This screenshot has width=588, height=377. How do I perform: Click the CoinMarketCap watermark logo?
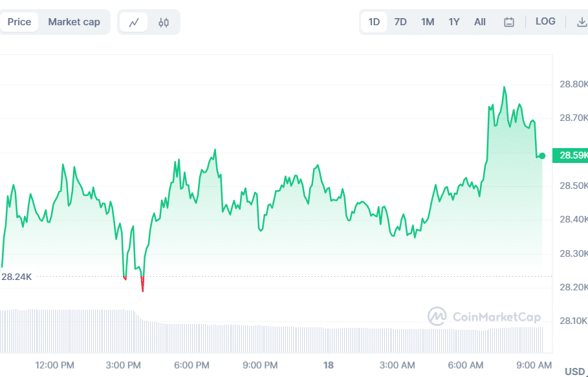point(436,317)
